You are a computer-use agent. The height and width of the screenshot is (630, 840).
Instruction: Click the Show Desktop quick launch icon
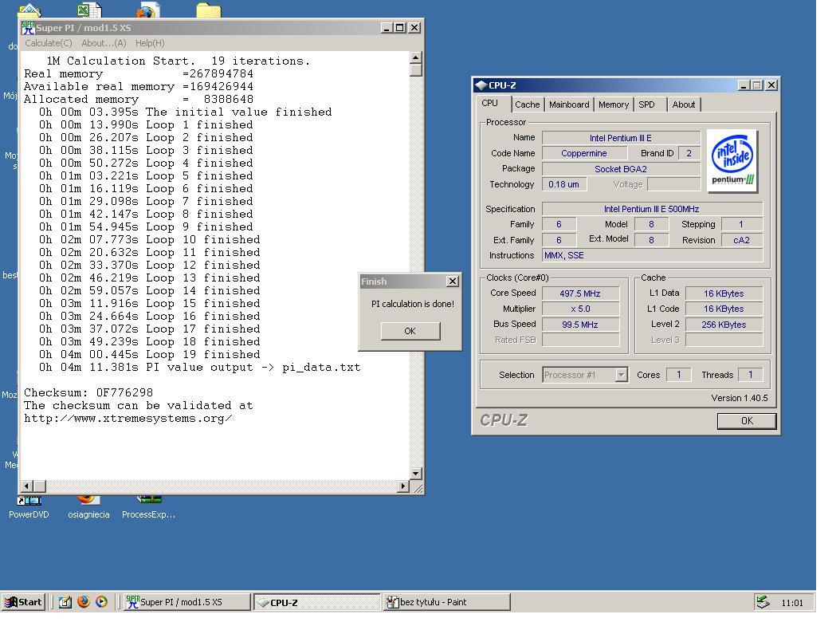pos(65,602)
